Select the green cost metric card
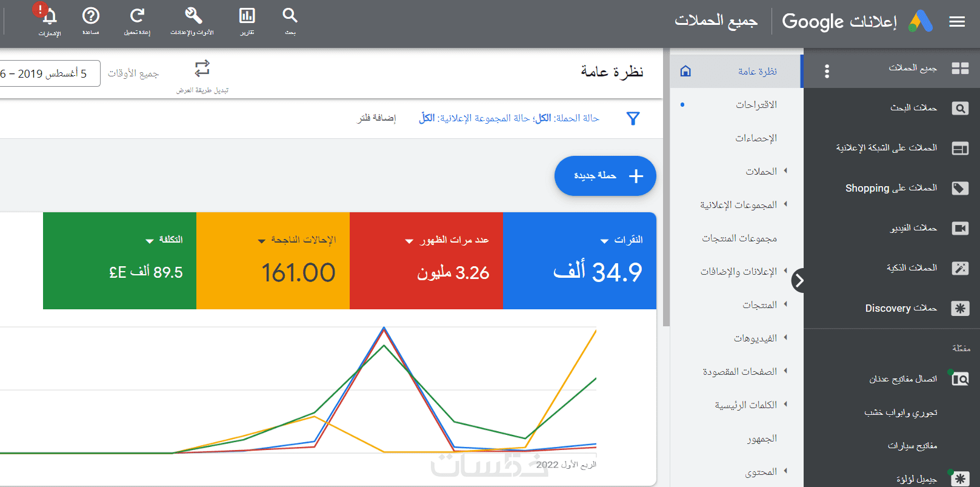980x487 pixels. pyautogui.click(x=119, y=261)
